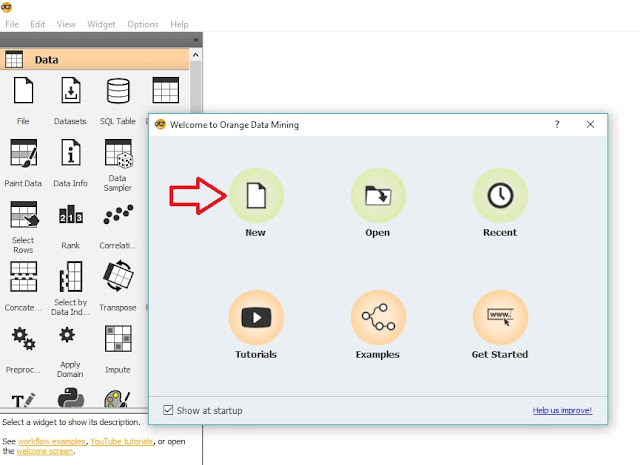Uncheck Show at startup
Image resolution: width=640 pixels, height=465 pixels.
coord(168,410)
